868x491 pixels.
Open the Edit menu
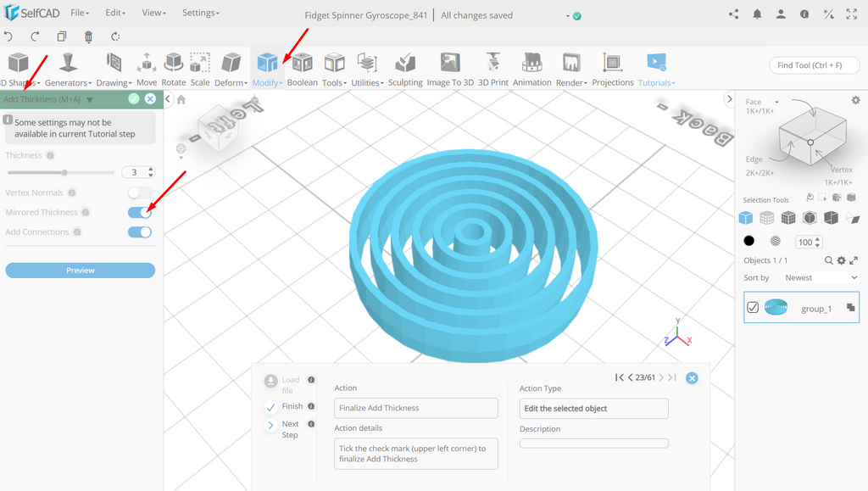(x=115, y=13)
